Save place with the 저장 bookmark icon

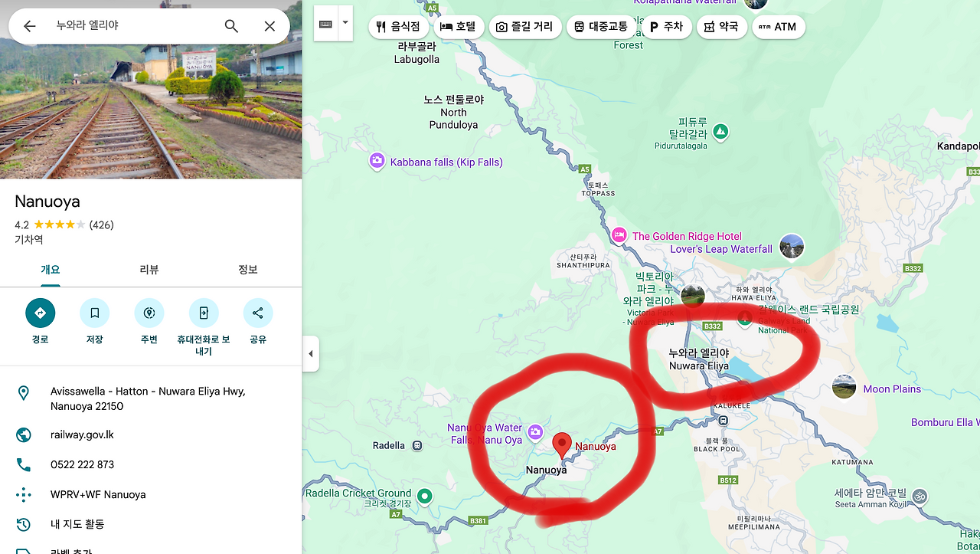click(94, 313)
